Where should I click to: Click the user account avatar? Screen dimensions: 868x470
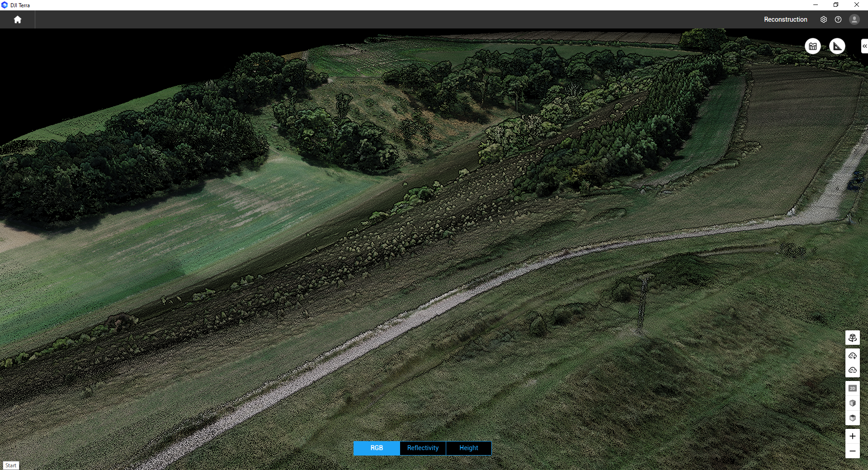[854, 19]
